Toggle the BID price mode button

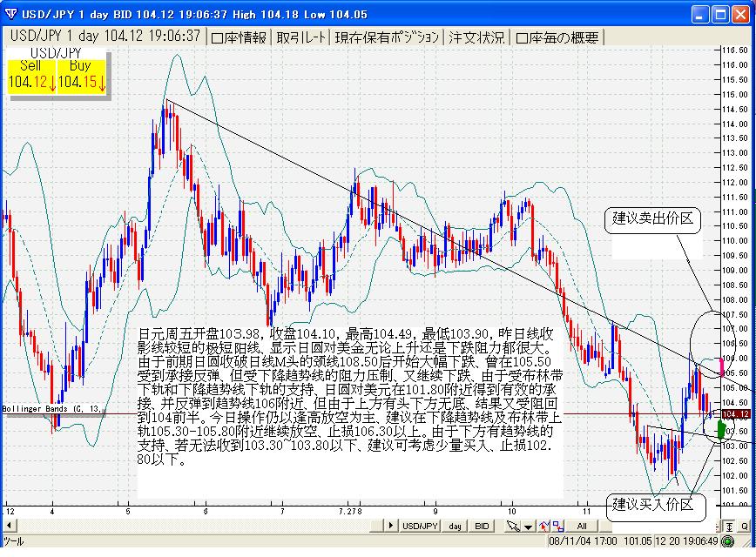(482, 527)
